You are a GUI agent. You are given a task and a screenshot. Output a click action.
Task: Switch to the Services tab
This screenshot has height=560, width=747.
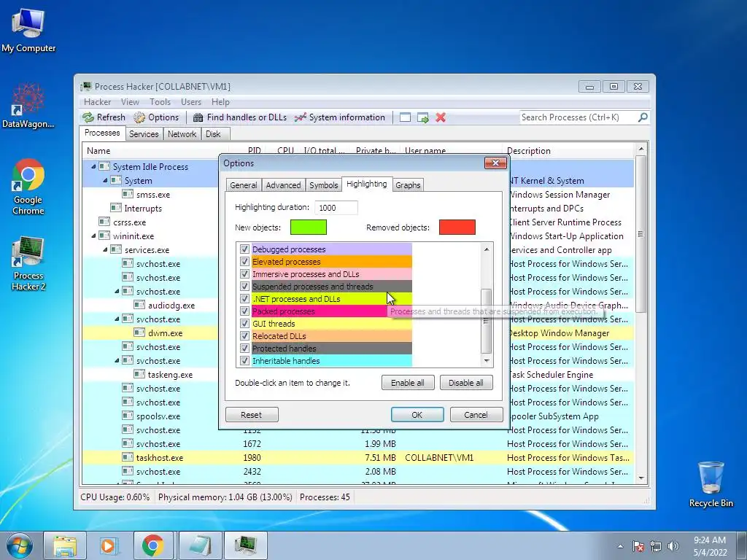tap(144, 134)
